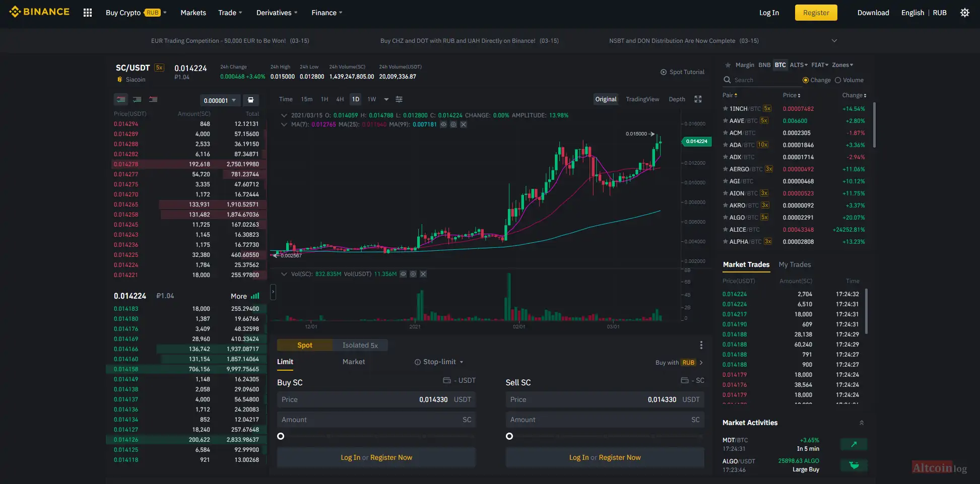The width and height of the screenshot is (980, 484).
Task: Expand the chart to fullscreen
Action: tap(698, 99)
